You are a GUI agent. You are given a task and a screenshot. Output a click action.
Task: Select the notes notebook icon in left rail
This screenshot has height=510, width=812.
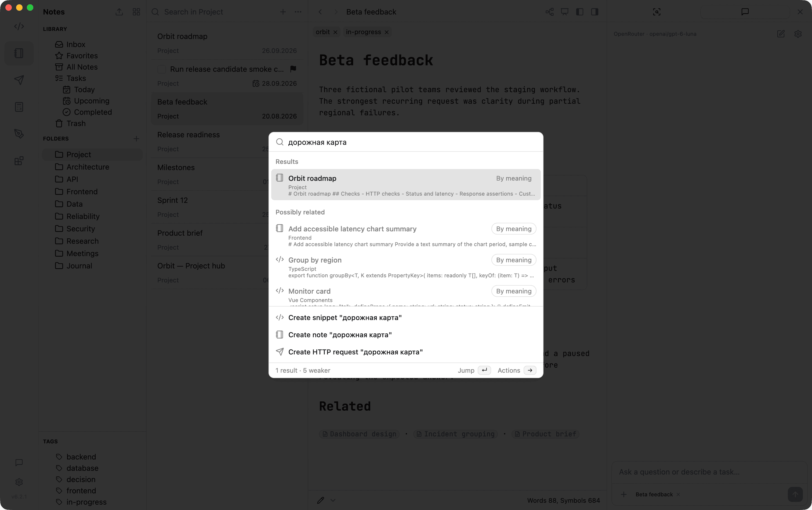[x=19, y=53]
